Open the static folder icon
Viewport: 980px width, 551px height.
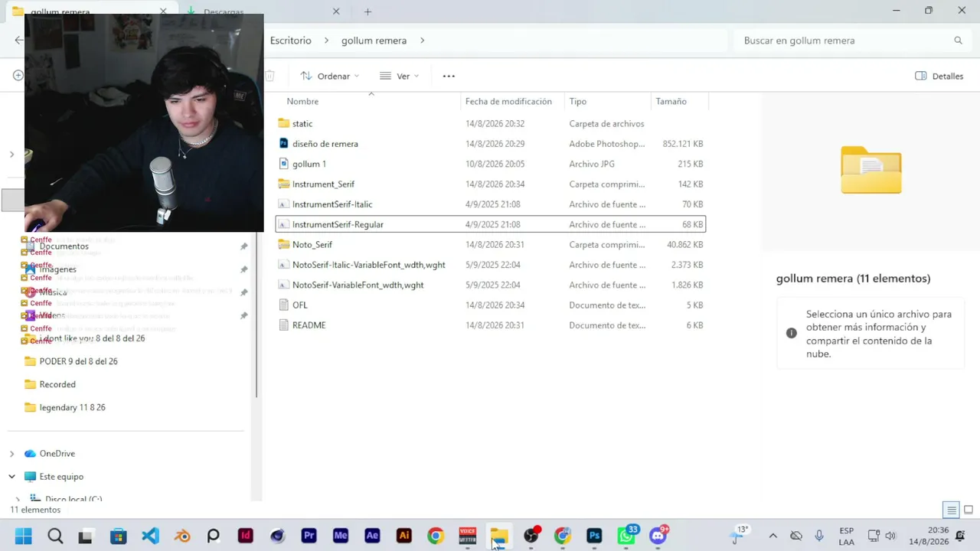283,123
